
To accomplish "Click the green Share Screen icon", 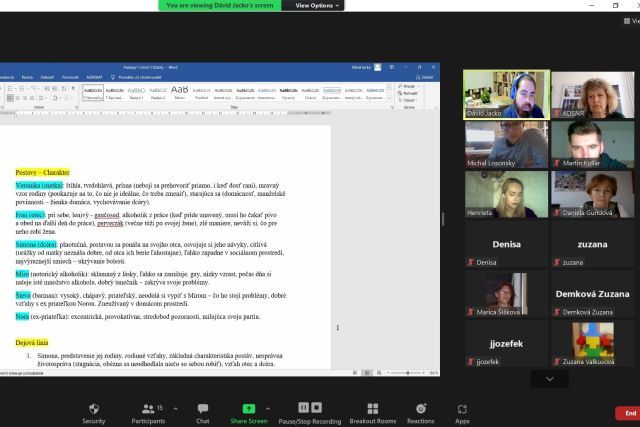I will coord(248,409).
